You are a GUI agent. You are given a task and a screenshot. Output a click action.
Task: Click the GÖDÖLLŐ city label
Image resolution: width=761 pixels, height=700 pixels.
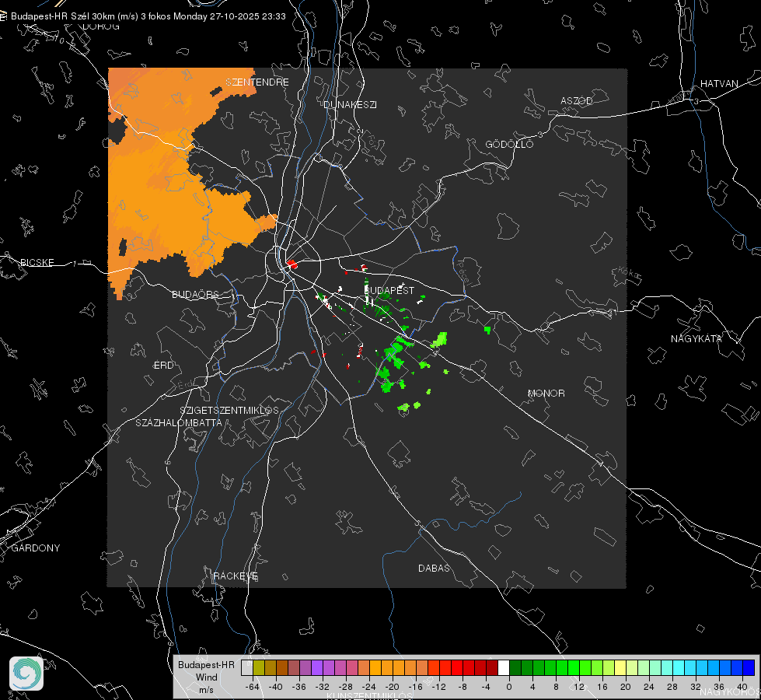pos(509,144)
